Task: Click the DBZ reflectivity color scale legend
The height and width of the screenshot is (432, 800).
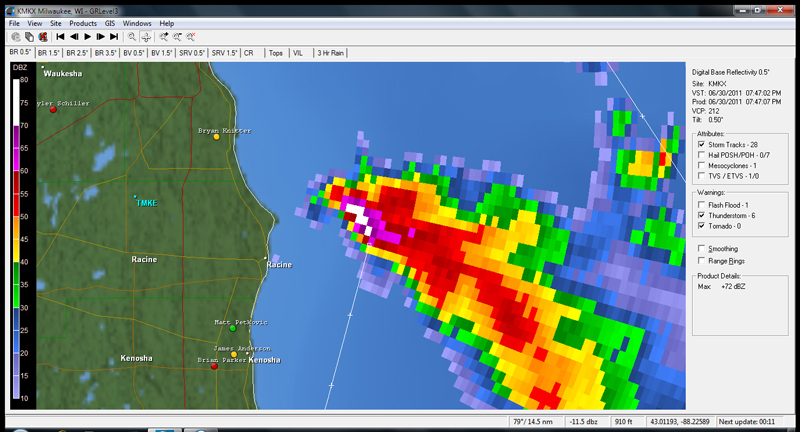Action: pos(20,236)
